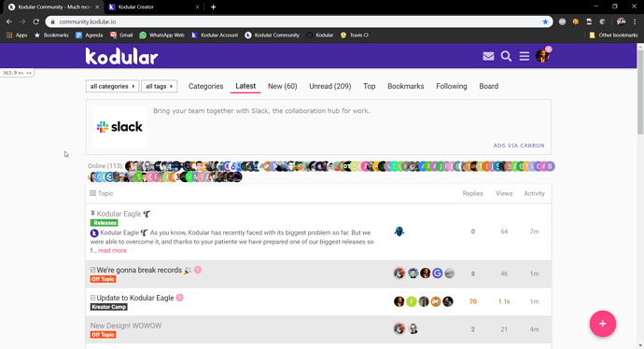
Task: Toggle the bookmark star in address bar
Action: coord(545,21)
